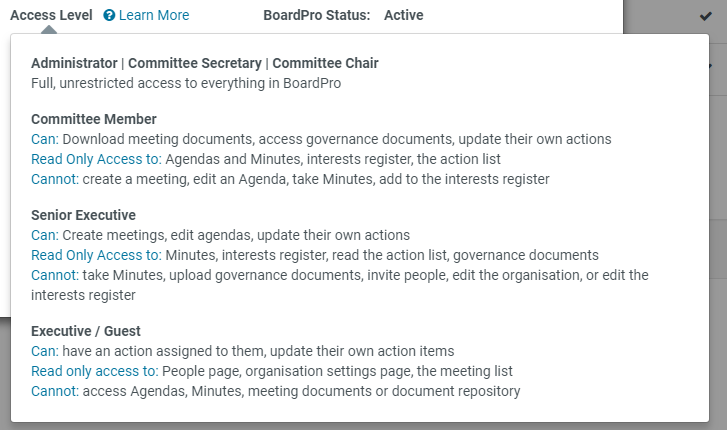Screen dimensions: 727x430
Task: Click the Can label under Committee Member
Action: [44, 139]
